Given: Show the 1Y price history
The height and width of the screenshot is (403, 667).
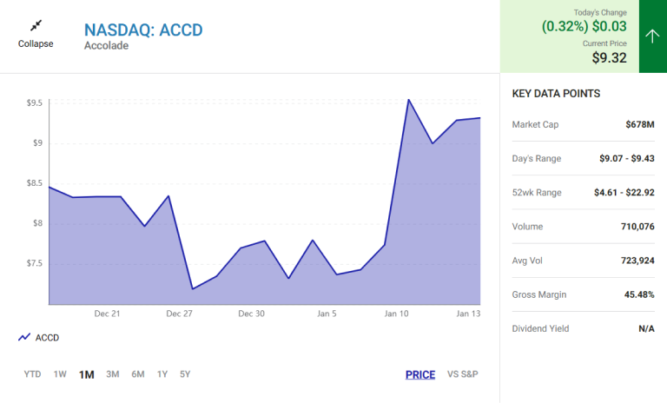Looking at the screenshot, I should point(162,375).
